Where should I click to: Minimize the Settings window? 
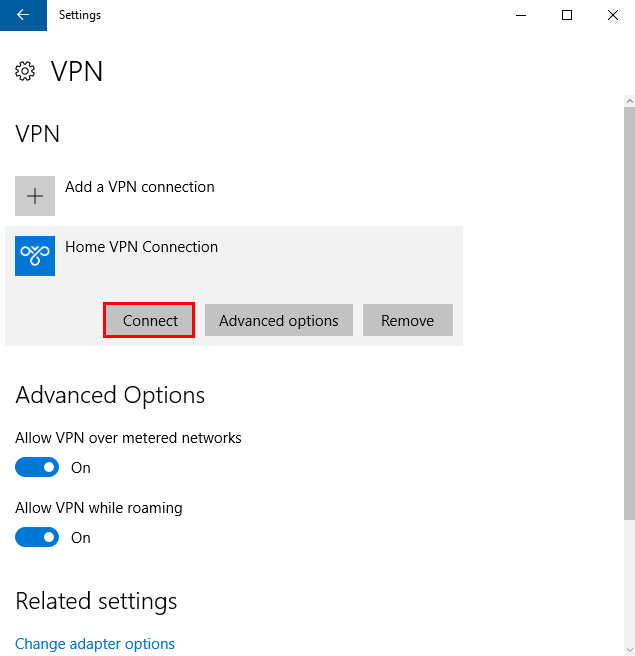coord(521,15)
